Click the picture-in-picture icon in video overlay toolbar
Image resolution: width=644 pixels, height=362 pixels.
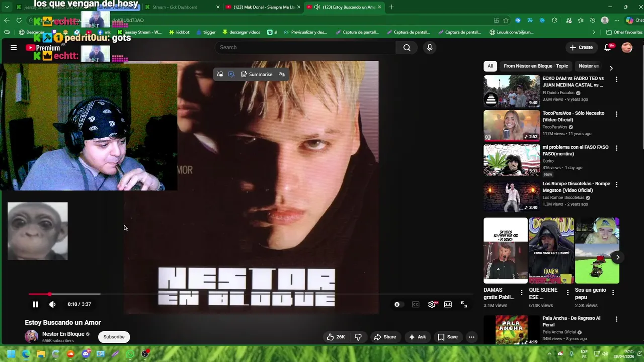click(x=220, y=74)
